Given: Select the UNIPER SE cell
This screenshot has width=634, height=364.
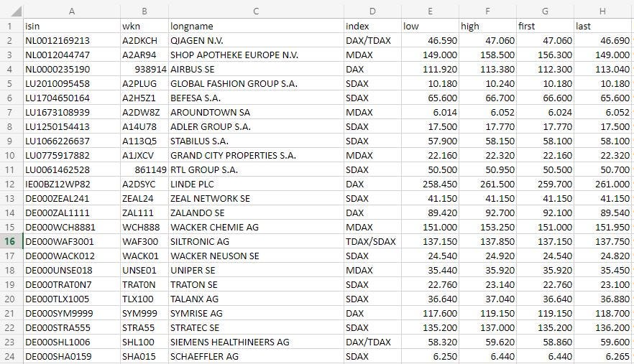Looking at the screenshot, I should (x=256, y=270).
